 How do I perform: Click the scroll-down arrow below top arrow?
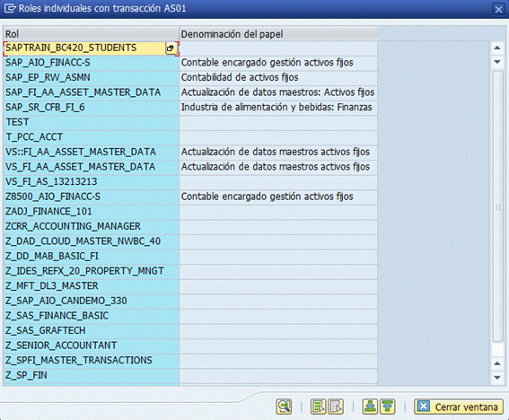[x=497, y=62]
